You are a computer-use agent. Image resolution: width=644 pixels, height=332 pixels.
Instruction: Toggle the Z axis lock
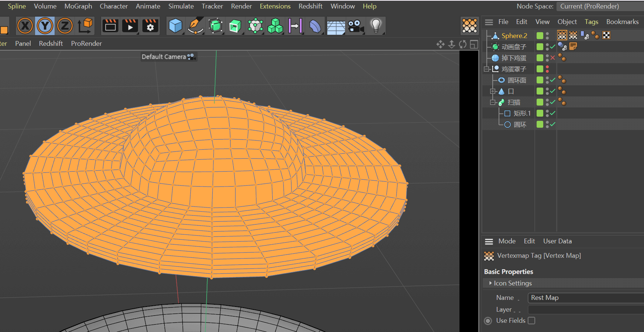(65, 26)
